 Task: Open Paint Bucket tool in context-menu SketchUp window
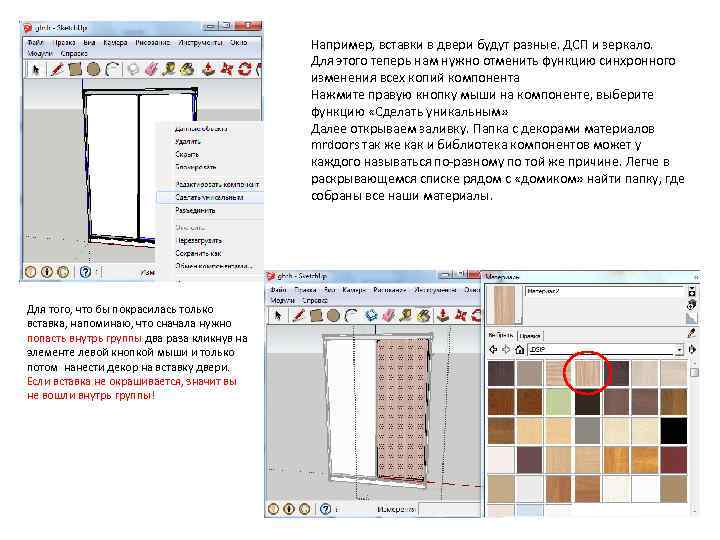click(186, 69)
